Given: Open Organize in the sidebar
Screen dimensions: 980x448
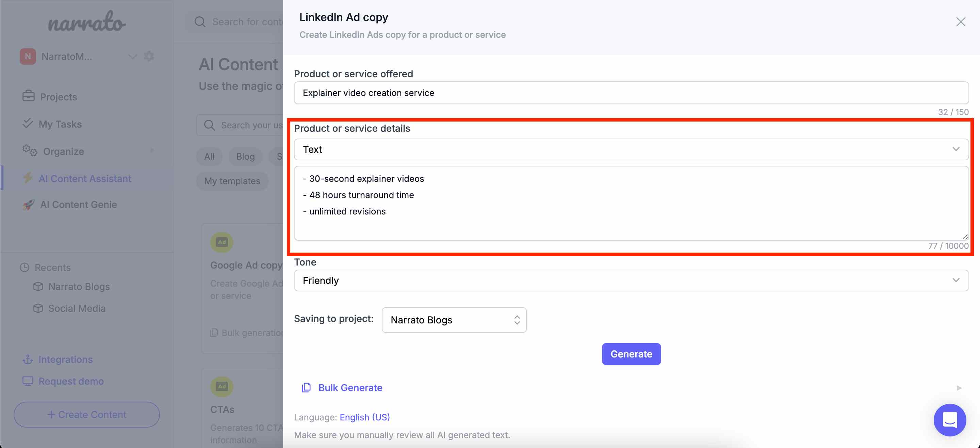Looking at the screenshot, I should pyautogui.click(x=64, y=151).
